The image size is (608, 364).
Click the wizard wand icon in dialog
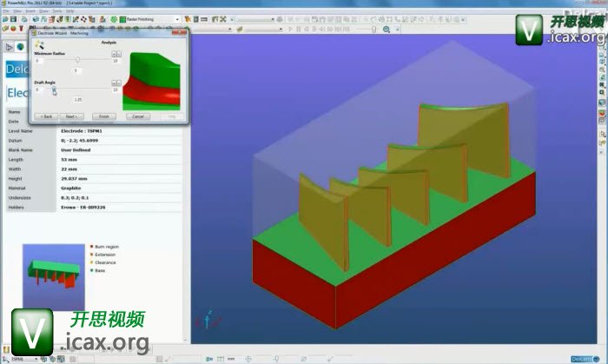(39, 44)
